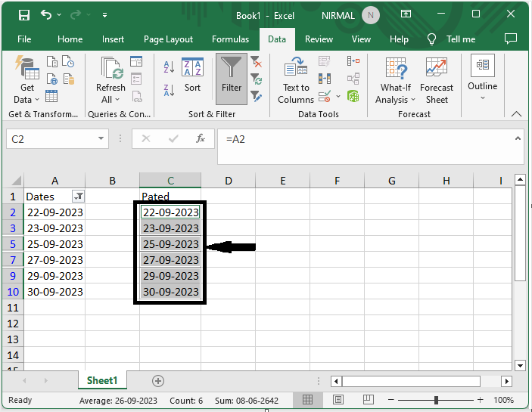
Task: Open the Queries & Connections pane icon
Action: pyautogui.click(x=136, y=62)
